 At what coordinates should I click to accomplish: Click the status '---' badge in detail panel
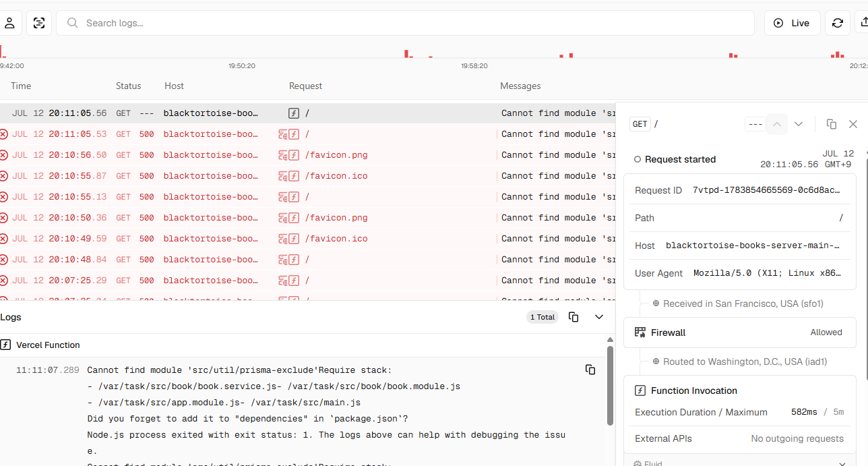(755, 124)
